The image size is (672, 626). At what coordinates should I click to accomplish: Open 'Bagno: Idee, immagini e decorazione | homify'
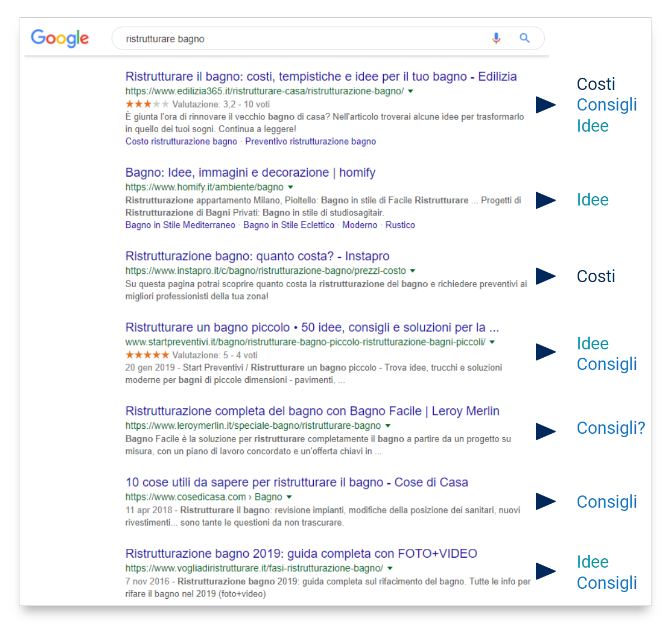[x=250, y=173]
